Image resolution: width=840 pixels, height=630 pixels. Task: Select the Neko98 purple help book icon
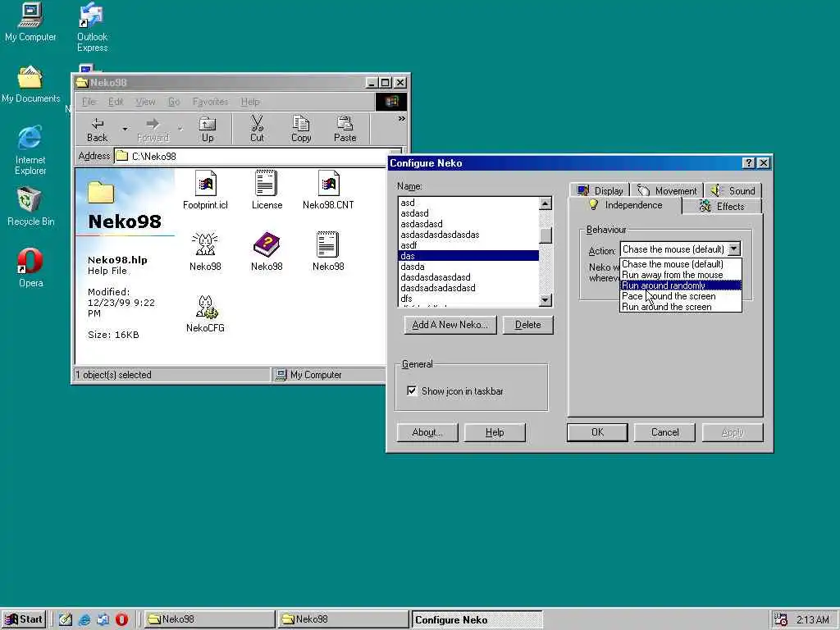click(267, 251)
